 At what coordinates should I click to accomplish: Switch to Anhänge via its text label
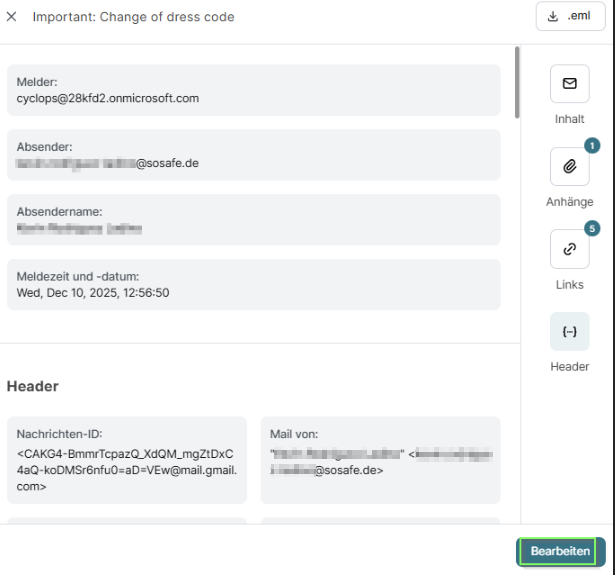[x=569, y=201]
